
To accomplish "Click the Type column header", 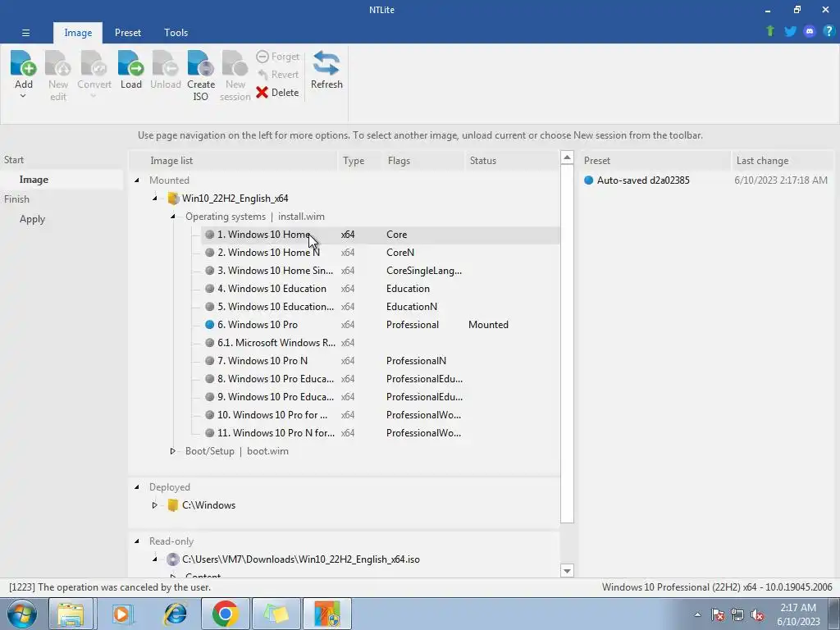I will (x=361, y=161).
